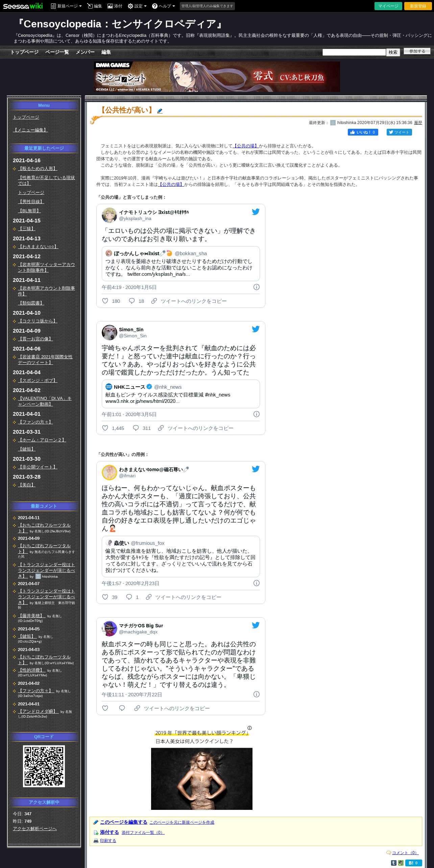Click the Seesaa wiki logo
The height and width of the screenshot is (868, 434).
23,6
